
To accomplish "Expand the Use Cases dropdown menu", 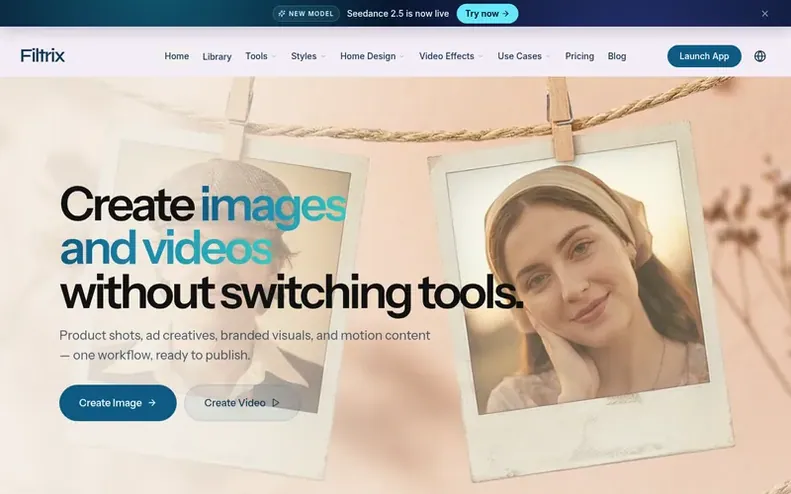I will point(524,56).
